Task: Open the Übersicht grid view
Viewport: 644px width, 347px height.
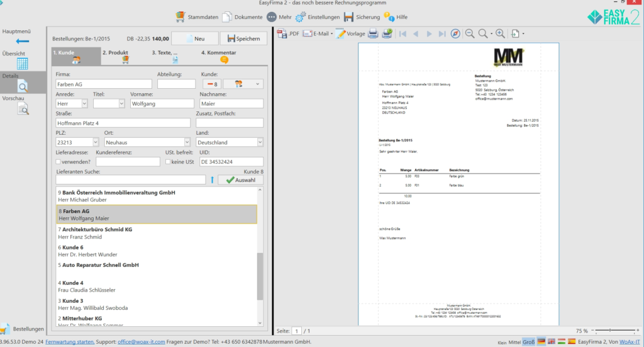Action: (x=23, y=64)
